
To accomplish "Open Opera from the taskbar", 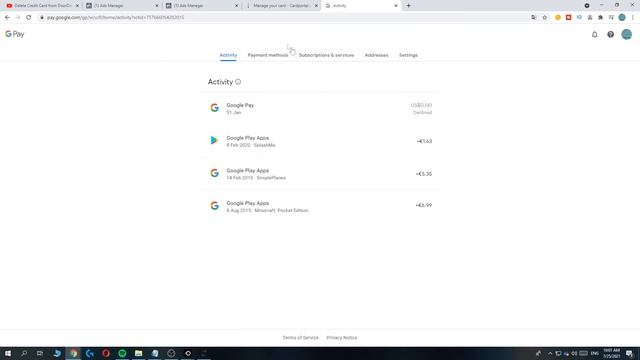I will coord(106,353).
